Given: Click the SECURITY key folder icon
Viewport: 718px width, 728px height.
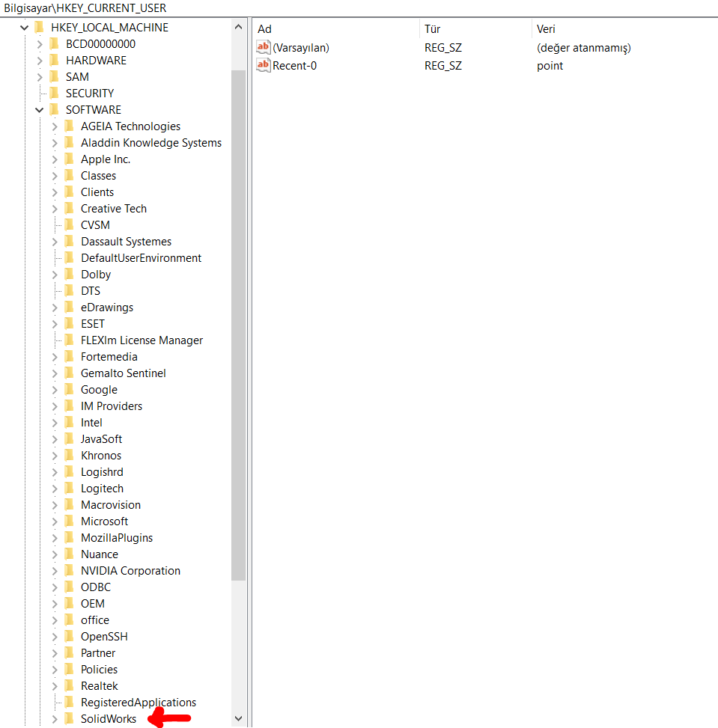Looking at the screenshot, I should coord(54,94).
